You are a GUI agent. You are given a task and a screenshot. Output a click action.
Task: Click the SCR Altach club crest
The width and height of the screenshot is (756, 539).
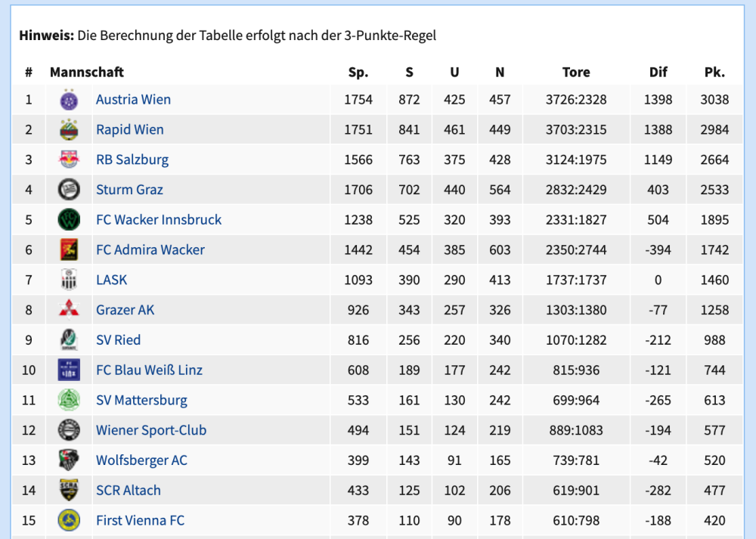click(69, 491)
